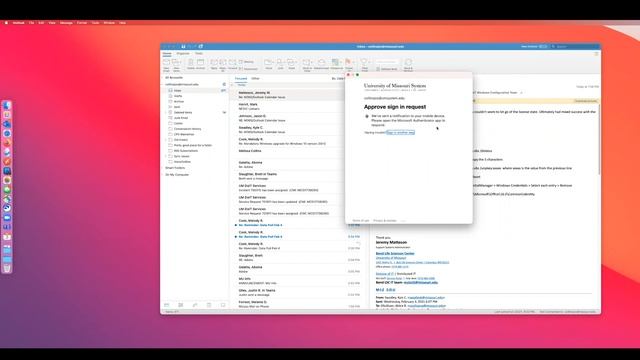Click Privacy & cookies in sign-in dialog
This screenshot has height=360, width=640.
pos(385,220)
